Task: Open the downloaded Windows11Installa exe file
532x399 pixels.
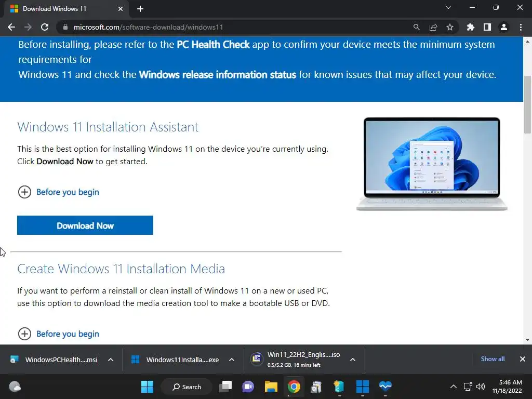Action: pyautogui.click(x=175, y=360)
